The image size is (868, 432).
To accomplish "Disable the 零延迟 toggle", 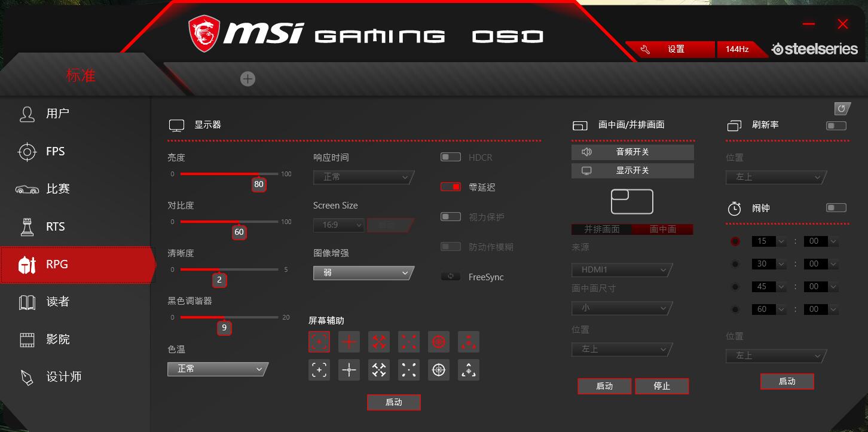I will (450, 186).
